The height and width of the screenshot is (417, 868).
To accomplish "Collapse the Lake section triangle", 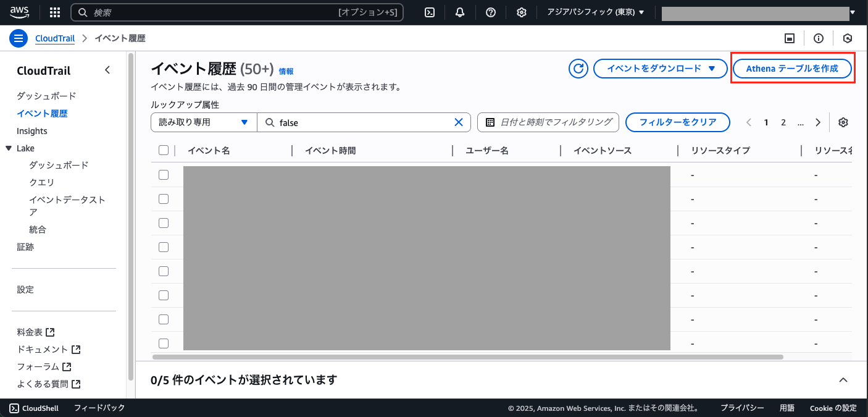I will click(x=9, y=148).
